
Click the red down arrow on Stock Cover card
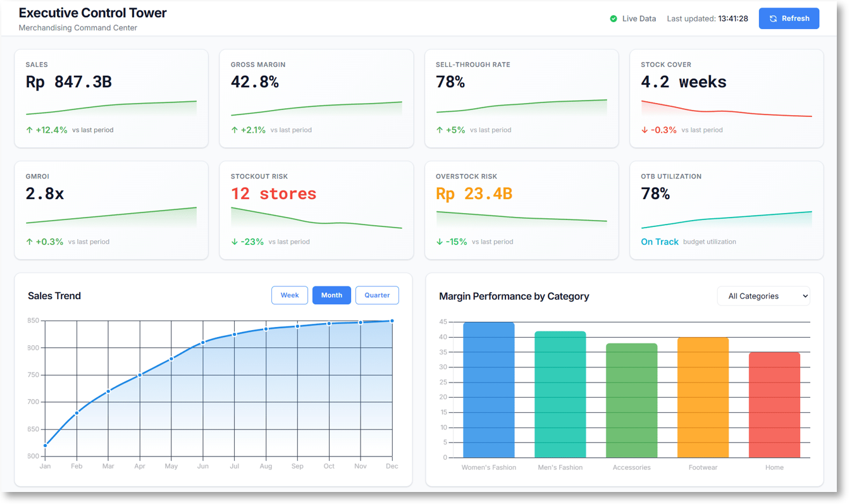645,130
